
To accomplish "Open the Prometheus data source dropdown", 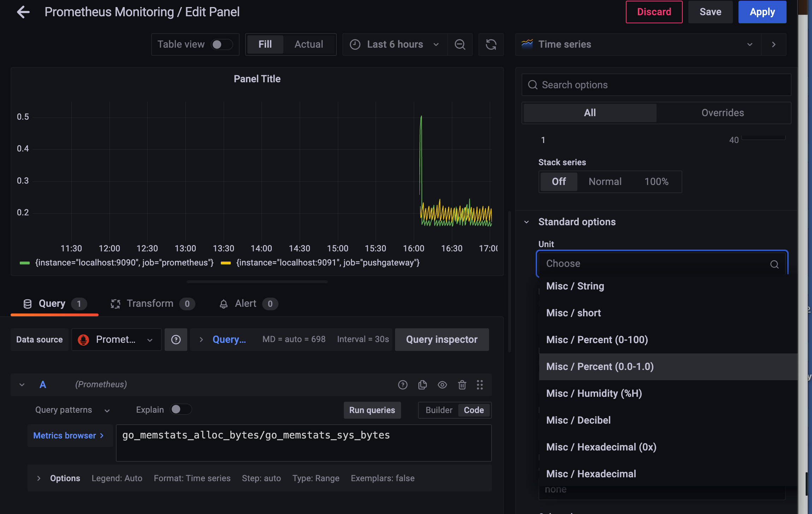I will coord(116,340).
